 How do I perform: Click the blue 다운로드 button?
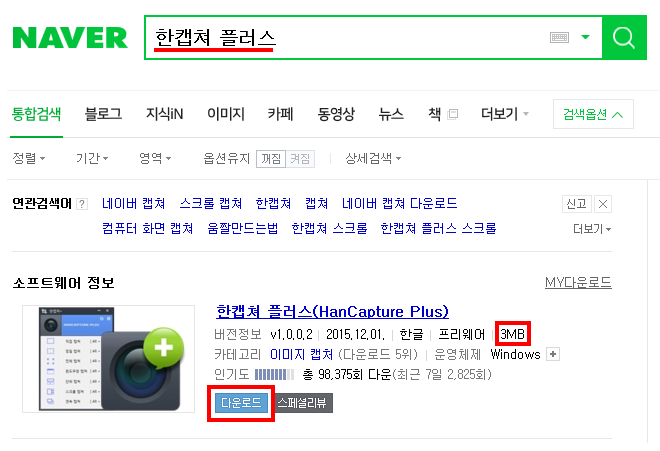pos(241,403)
